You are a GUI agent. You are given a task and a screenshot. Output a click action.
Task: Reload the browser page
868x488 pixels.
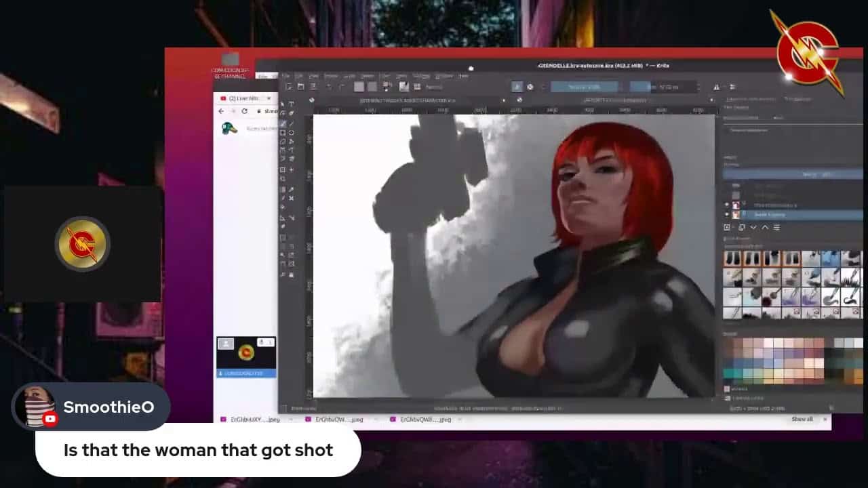pyautogui.click(x=244, y=111)
